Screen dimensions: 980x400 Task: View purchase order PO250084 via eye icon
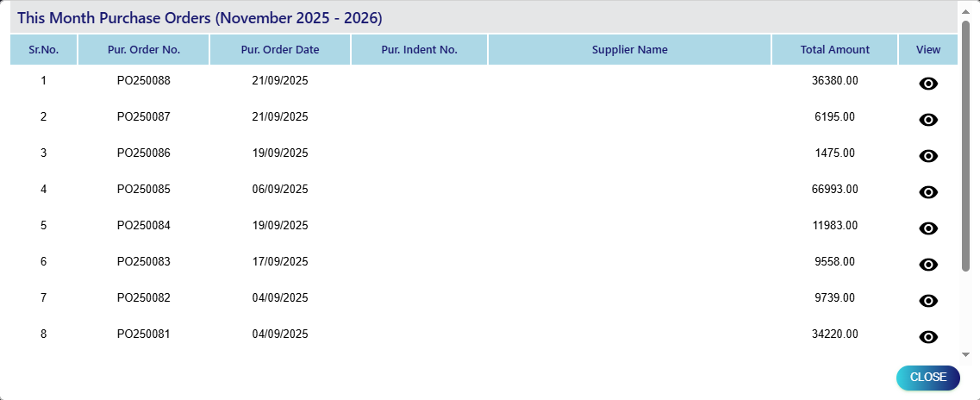tap(928, 228)
